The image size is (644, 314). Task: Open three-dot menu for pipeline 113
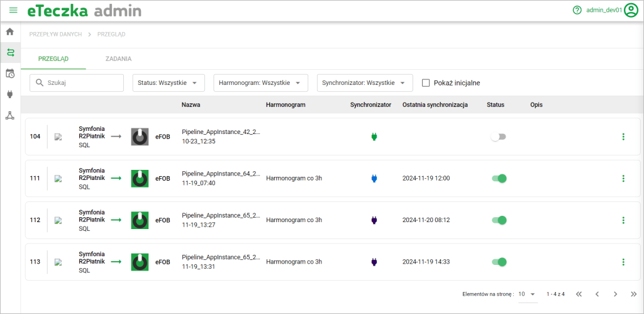(623, 262)
